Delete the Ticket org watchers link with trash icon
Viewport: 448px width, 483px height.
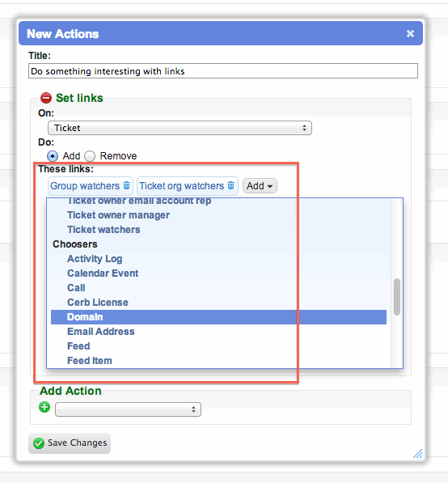click(231, 185)
